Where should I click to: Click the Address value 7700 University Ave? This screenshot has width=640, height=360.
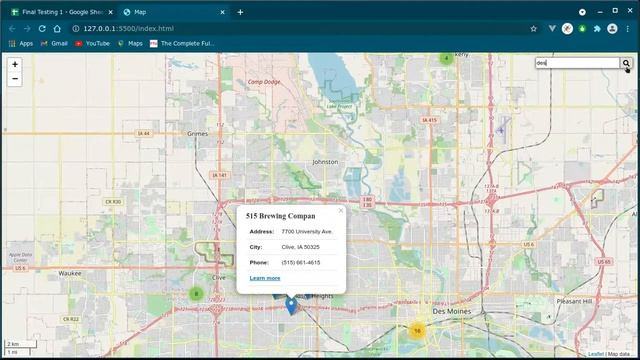(x=307, y=231)
